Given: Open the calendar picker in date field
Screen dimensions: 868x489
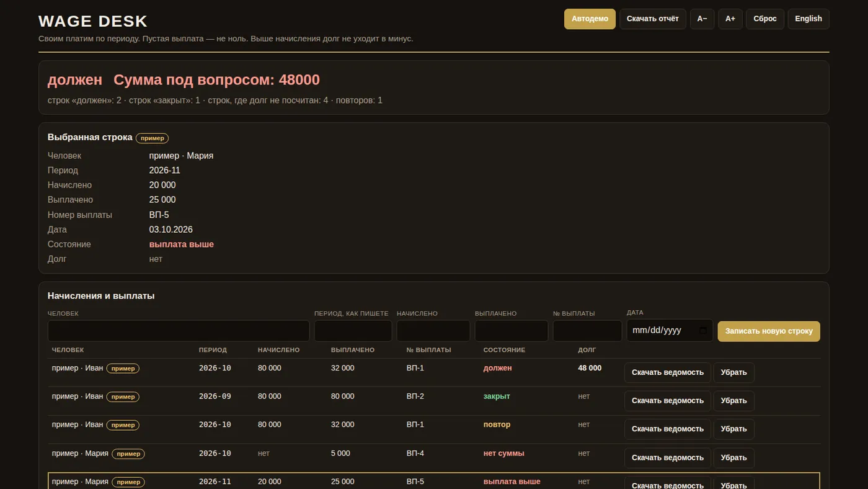Looking at the screenshot, I should coord(702,330).
